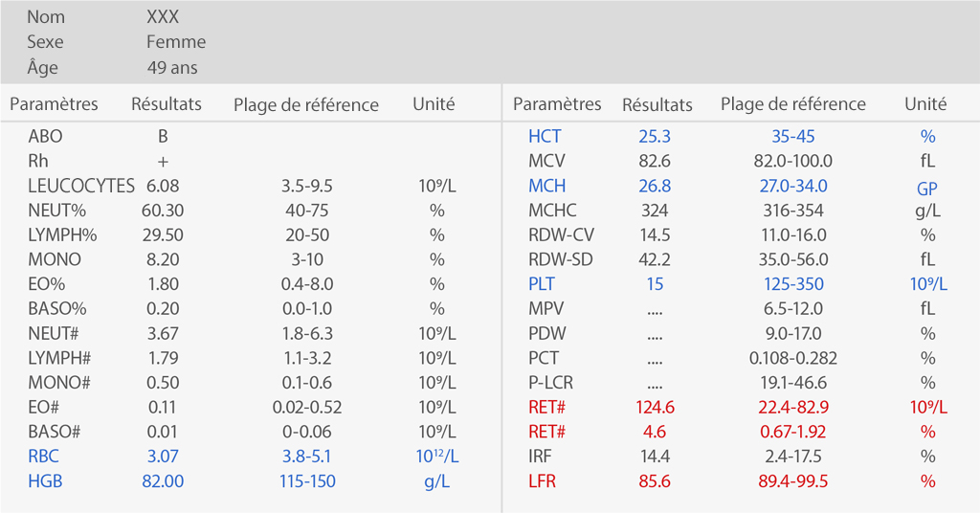Click the red RET# result 124.6
The width and height of the screenshot is (980, 513).
coord(655,408)
